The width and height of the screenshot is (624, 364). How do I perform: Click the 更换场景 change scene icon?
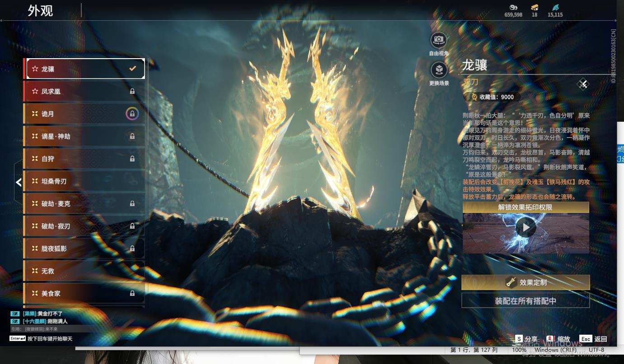439,70
